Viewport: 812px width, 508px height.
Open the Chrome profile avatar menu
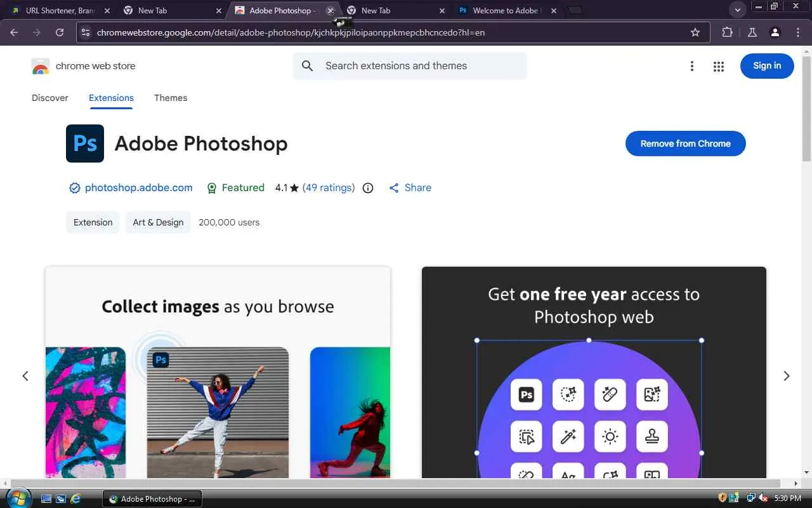775,32
